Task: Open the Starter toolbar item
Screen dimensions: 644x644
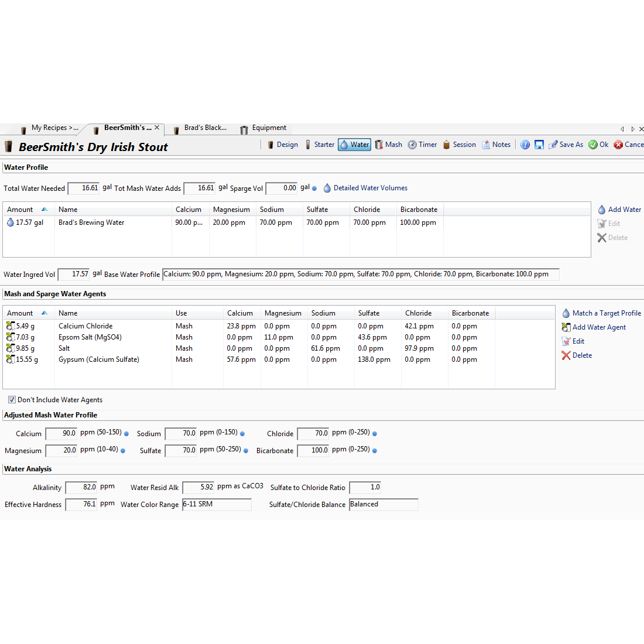Action: [319, 145]
